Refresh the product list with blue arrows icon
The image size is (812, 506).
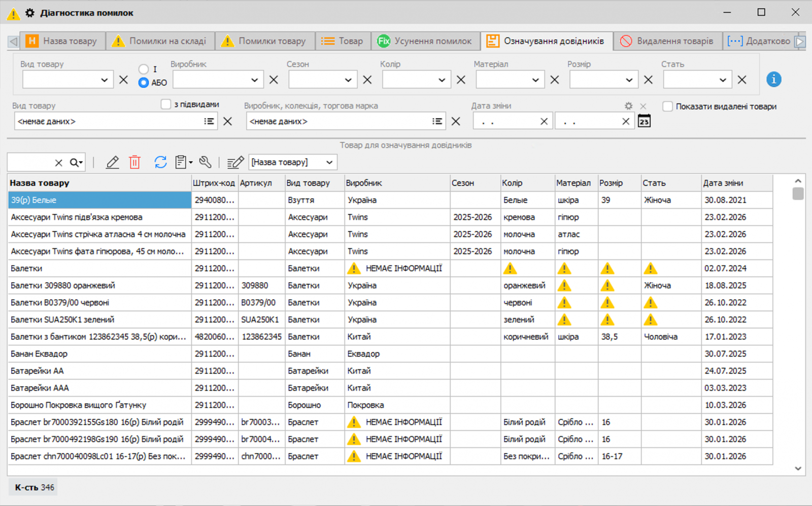(x=160, y=162)
